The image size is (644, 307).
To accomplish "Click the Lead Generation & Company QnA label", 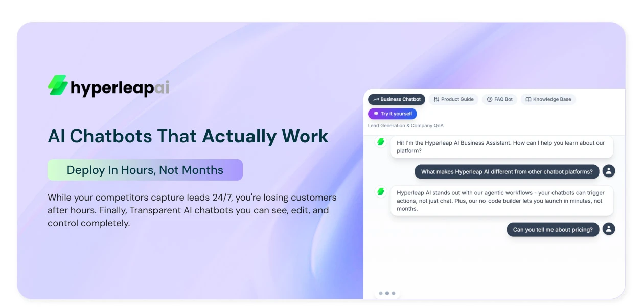I will click(x=406, y=126).
